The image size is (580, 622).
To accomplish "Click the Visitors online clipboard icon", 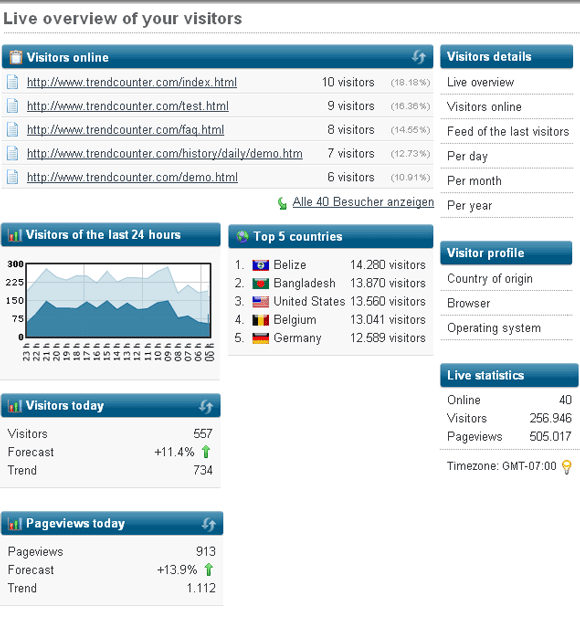I will pos(15,57).
